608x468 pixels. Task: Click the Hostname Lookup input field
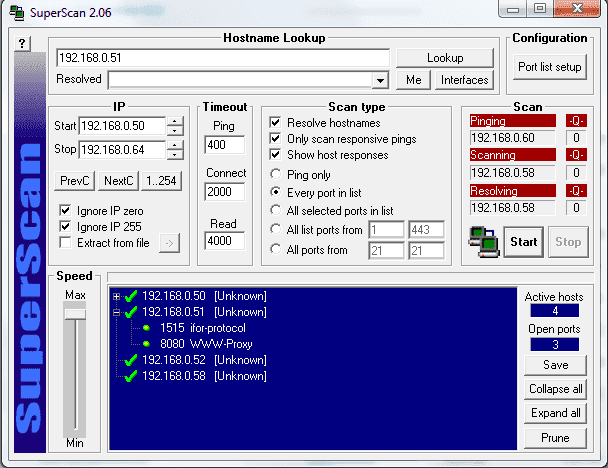(224, 58)
